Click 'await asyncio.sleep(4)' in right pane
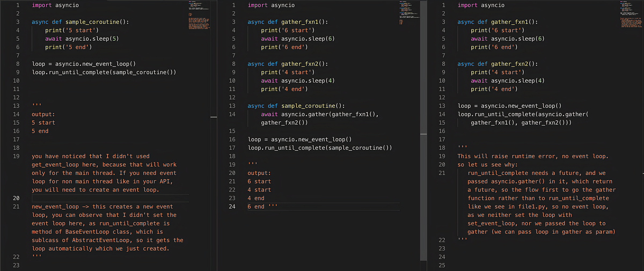Image resolution: width=644 pixels, height=271 pixels. pos(508,80)
